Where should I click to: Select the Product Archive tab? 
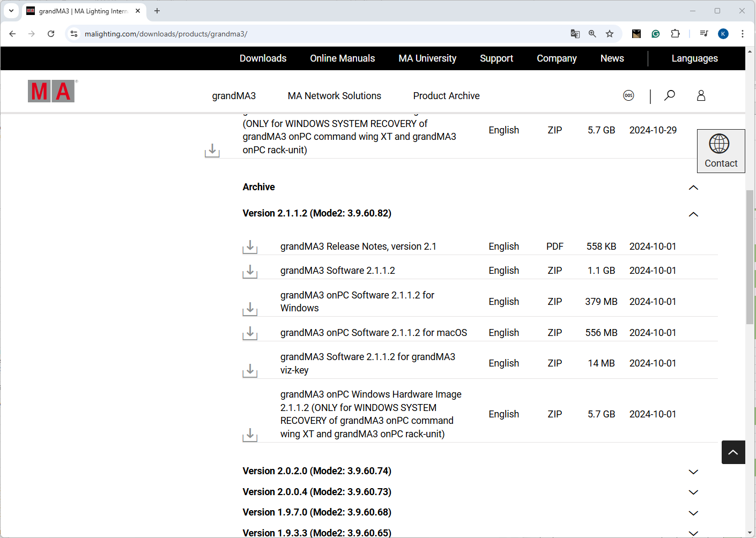click(x=446, y=96)
